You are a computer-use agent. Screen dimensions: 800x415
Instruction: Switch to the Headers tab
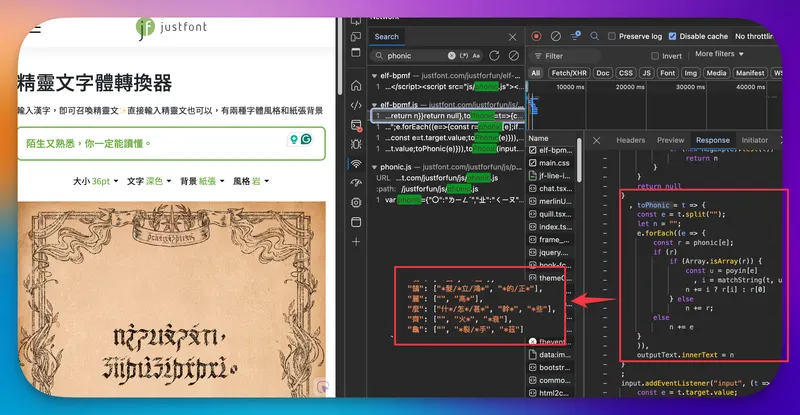point(631,140)
